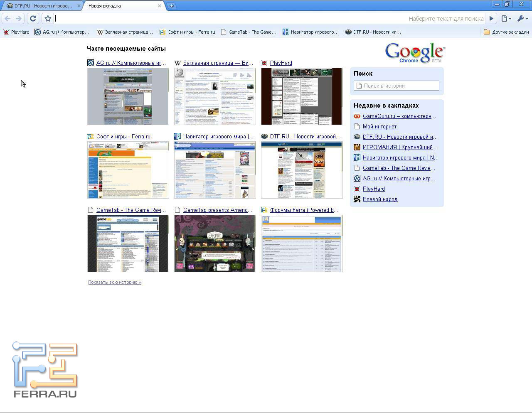The image size is (532, 413).
Task: Open GameTab - The Game Revie... in recent bookmarks
Action: click(399, 168)
